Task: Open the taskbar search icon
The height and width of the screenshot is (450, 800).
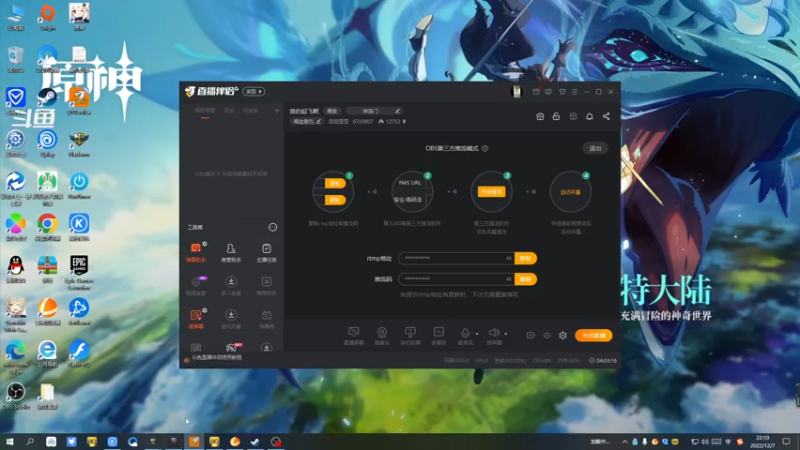Action: (x=30, y=441)
